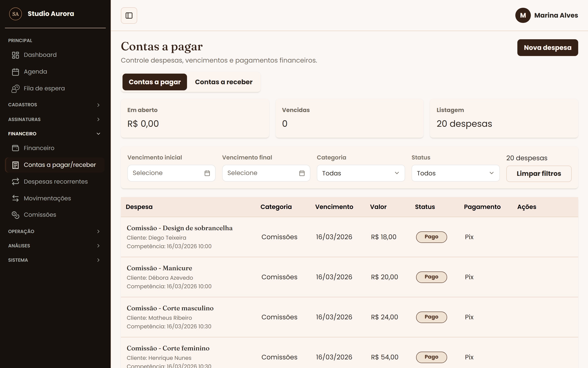
Task: Click Comissão - Manicure row title
Action: [159, 268]
